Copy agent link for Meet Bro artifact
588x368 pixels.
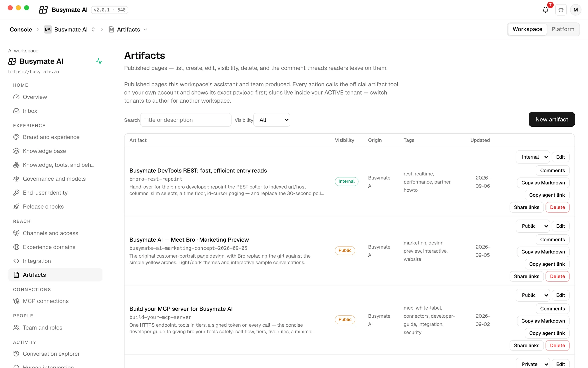click(547, 264)
